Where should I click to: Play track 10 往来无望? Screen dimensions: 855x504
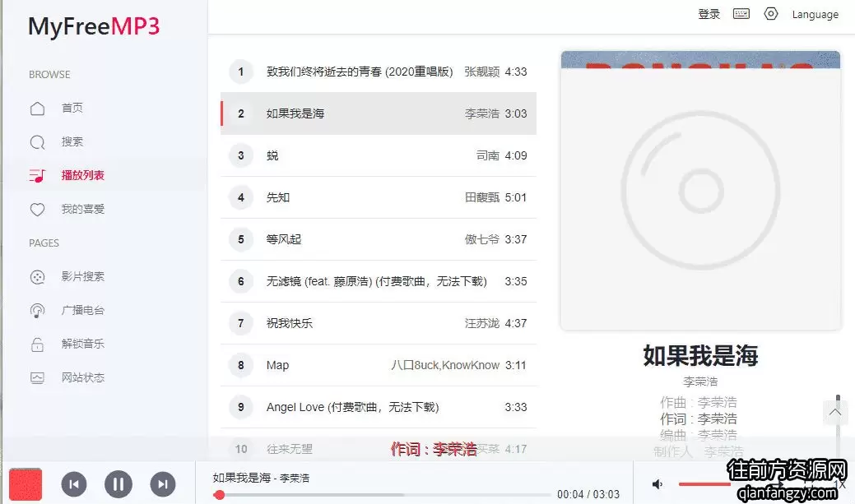379,448
